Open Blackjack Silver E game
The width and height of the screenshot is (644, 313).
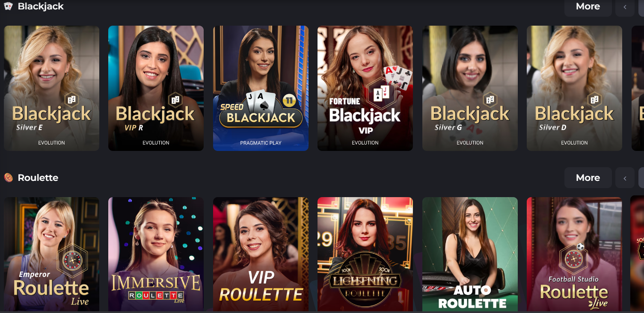pyautogui.click(x=51, y=88)
